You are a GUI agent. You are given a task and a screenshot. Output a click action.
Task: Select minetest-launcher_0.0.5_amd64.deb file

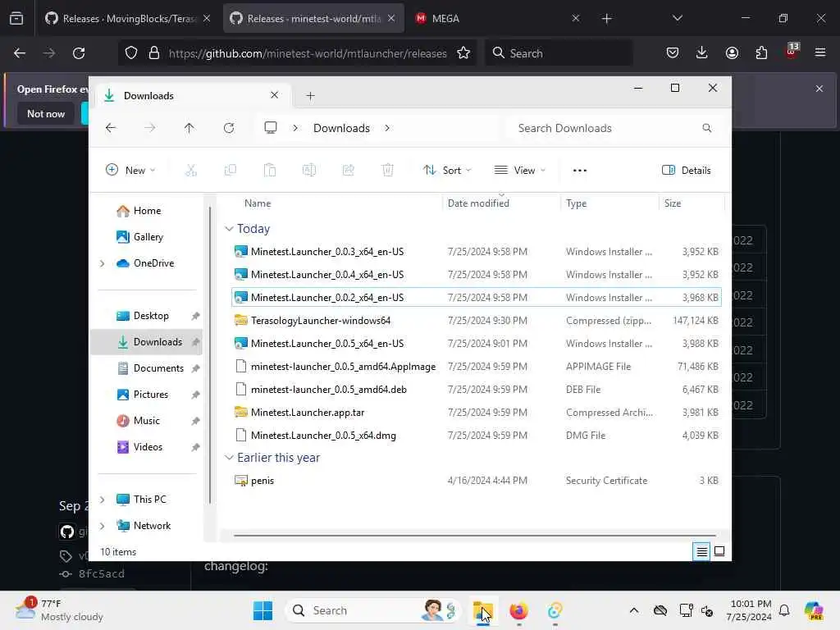(477, 390)
